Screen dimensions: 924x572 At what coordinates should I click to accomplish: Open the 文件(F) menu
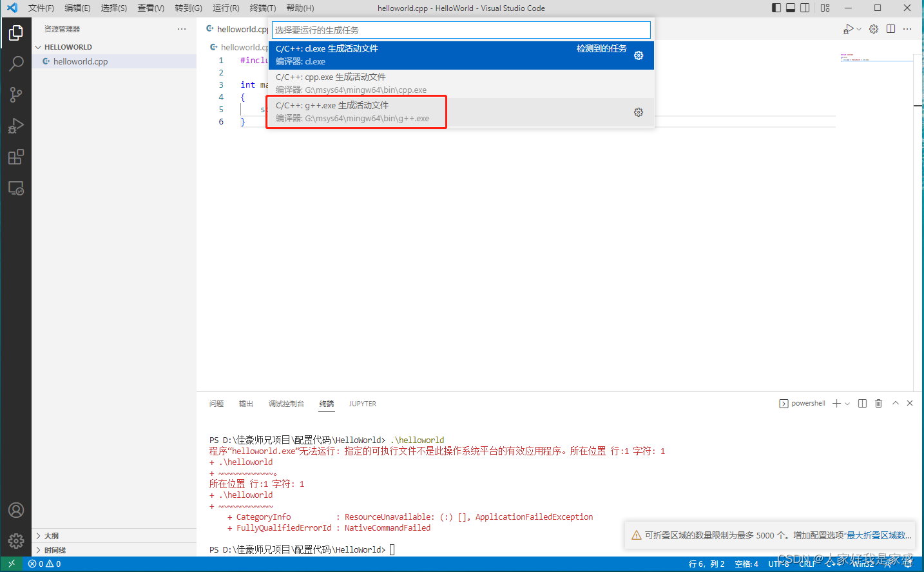tap(41, 8)
